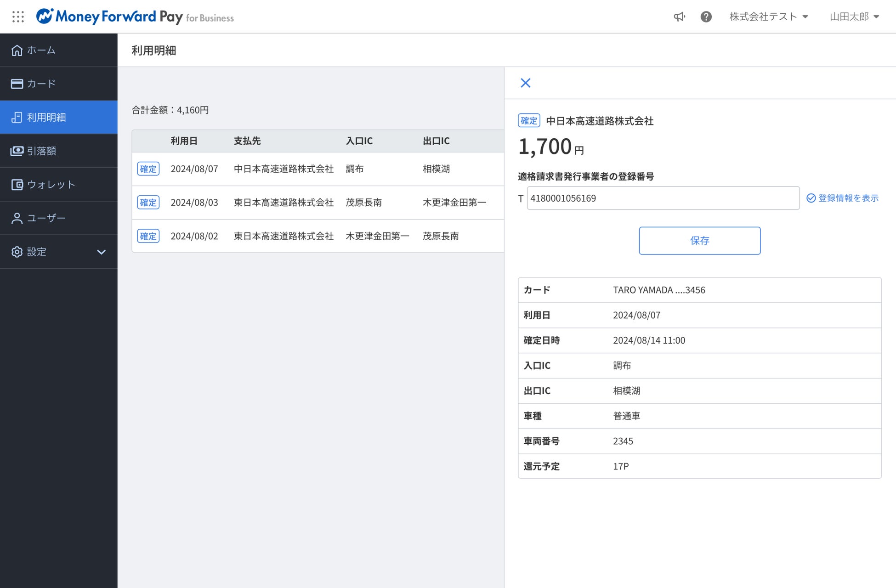
Task: Focus the registration number input field
Action: point(663,198)
